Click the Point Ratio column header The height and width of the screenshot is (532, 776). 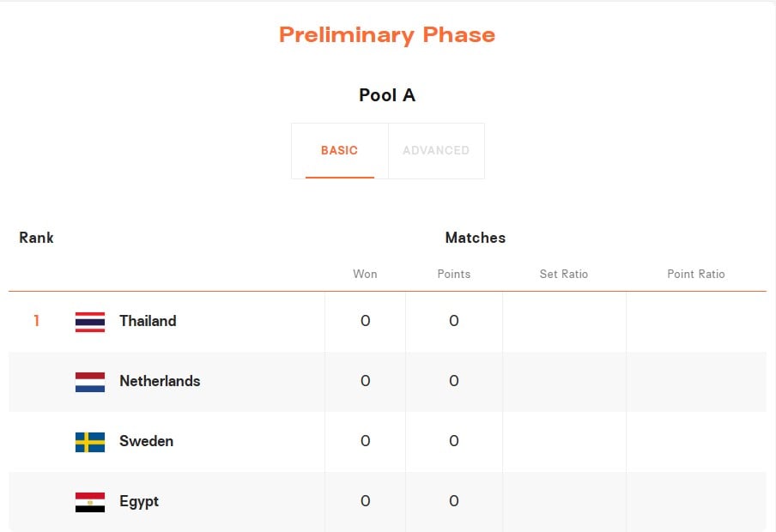click(696, 274)
